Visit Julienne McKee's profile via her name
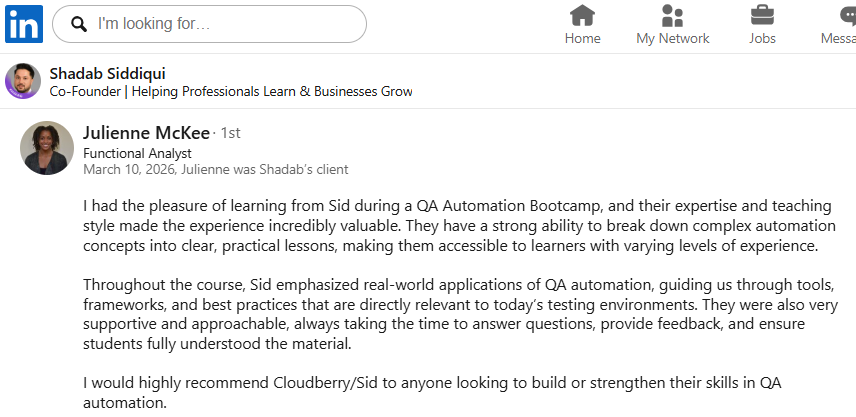856x417 pixels. (x=147, y=133)
